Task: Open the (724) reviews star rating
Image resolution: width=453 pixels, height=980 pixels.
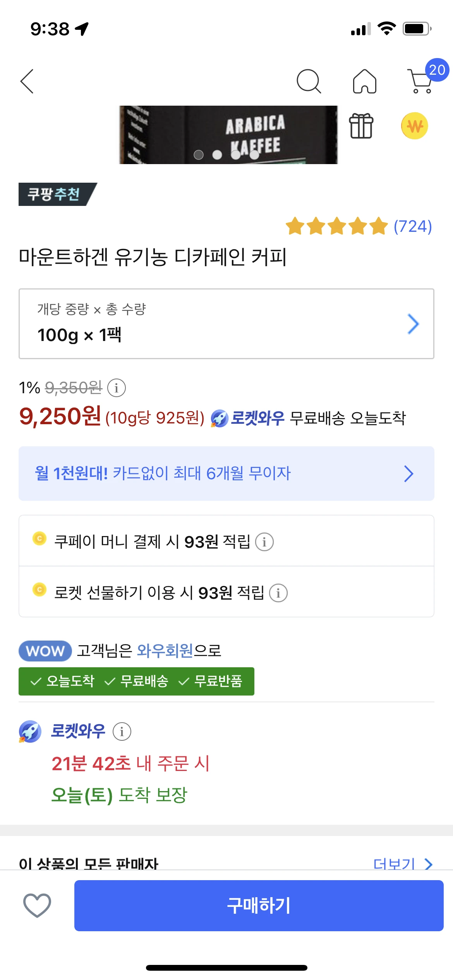Action: click(359, 226)
